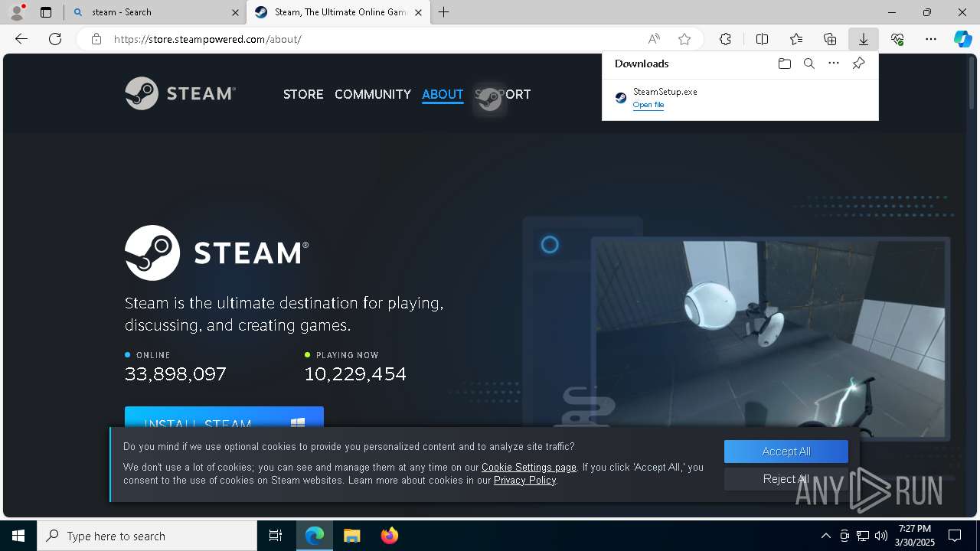Screen dimensions: 980x551
Task: Click the taskbar search box
Action: coord(147,536)
